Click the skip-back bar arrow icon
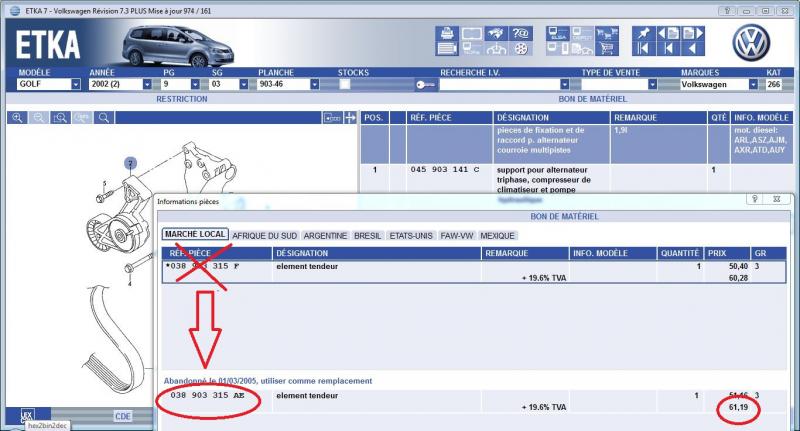Screen dimensions: 800x431 pos(668,49)
